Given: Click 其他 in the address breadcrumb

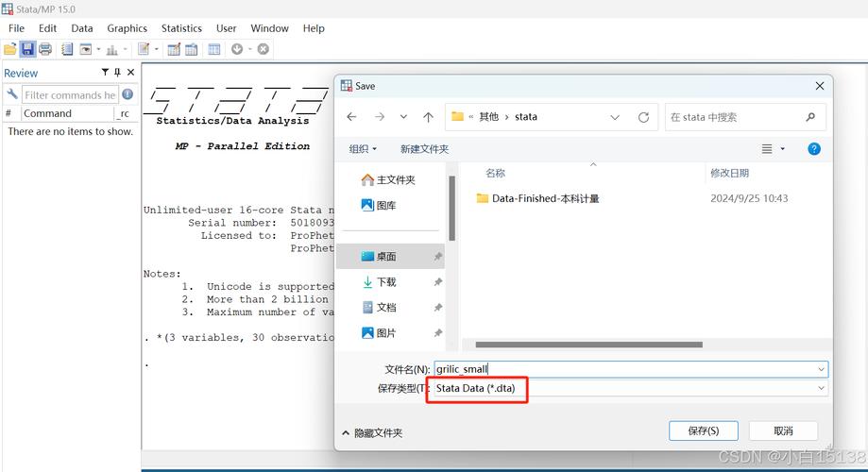Looking at the screenshot, I should click(489, 117).
